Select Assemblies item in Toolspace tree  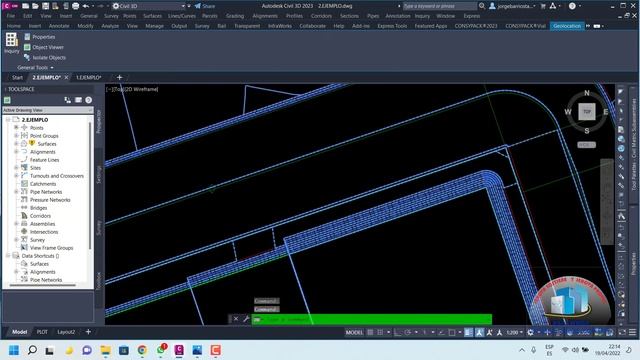click(42, 224)
